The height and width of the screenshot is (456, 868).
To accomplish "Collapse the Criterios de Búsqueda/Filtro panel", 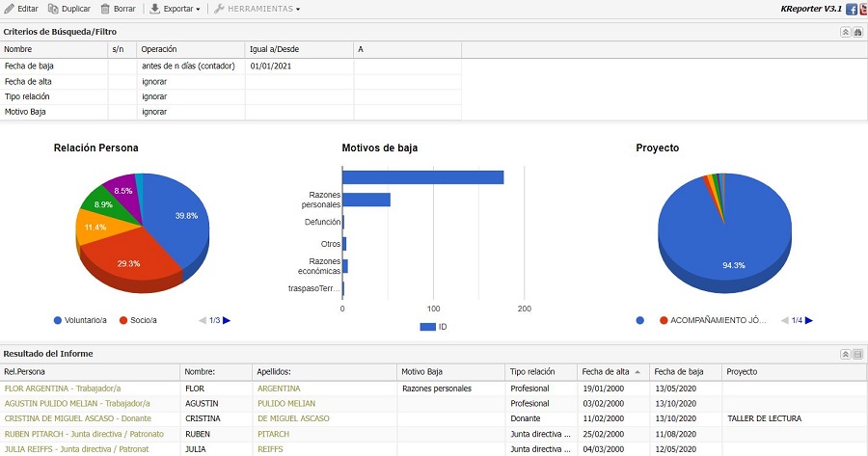I will click(845, 32).
